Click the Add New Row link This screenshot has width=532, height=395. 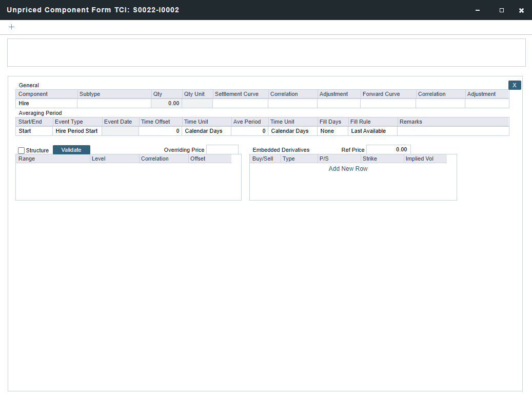click(348, 169)
